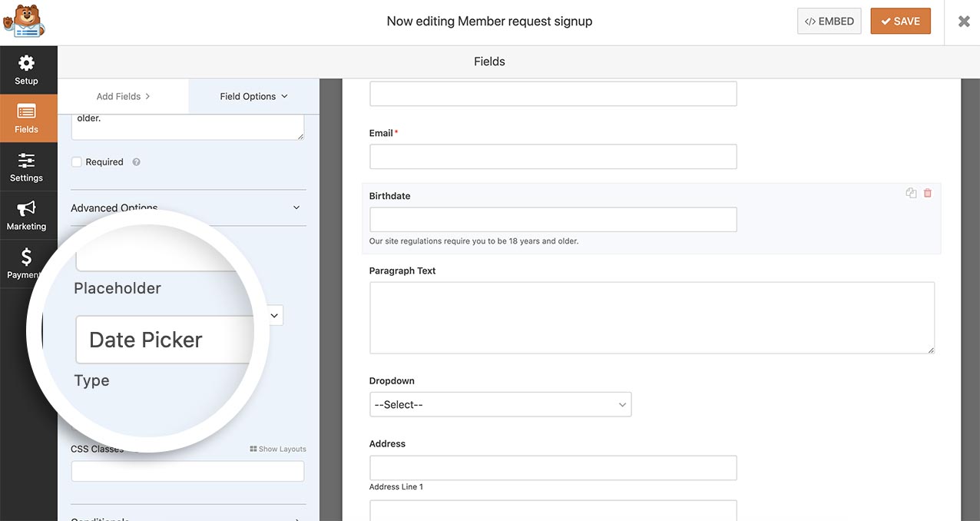Image resolution: width=980 pixels, height=521 pixels.
Task: Duplicate the Birthdate field
Action: [911, 193]
